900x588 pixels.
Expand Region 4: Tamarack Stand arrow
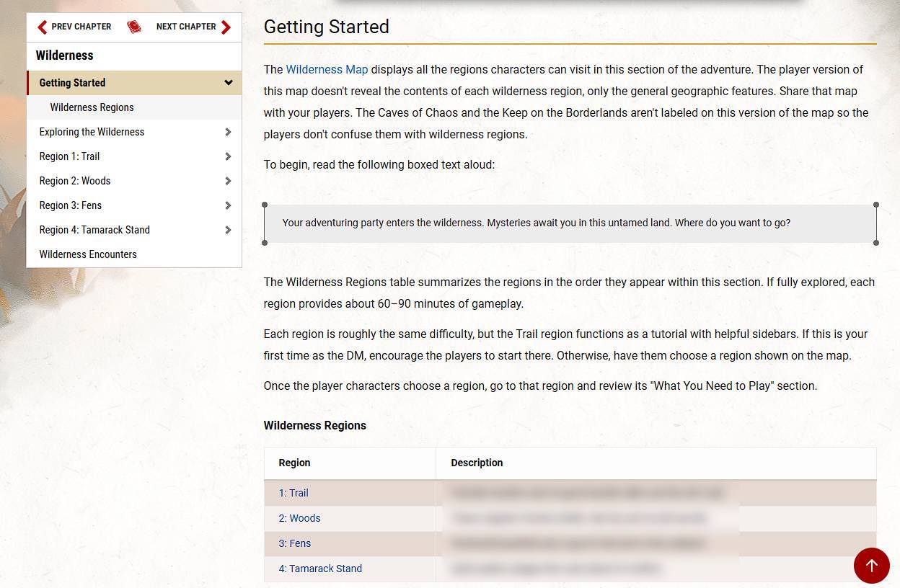pos(228,230)
